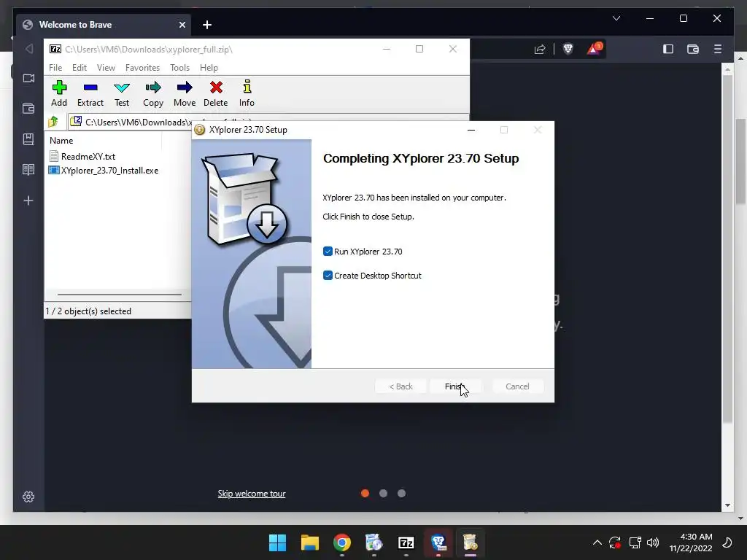
Task: Click the Add button in 7-Zip toolbar
Action: 59,93
